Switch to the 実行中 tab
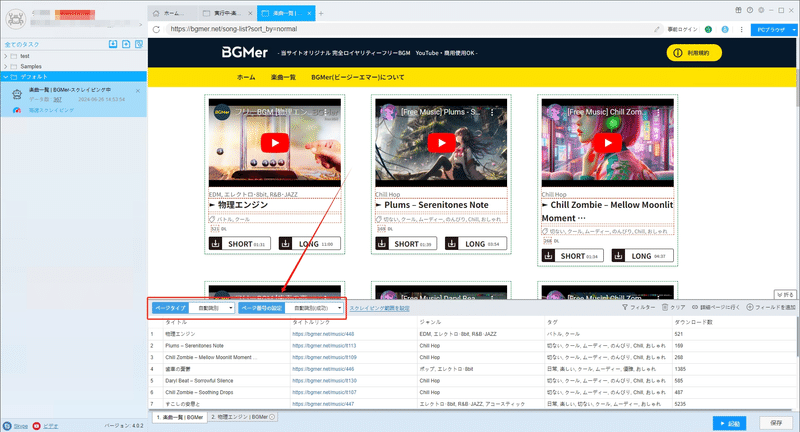 (x=227, y=13)
